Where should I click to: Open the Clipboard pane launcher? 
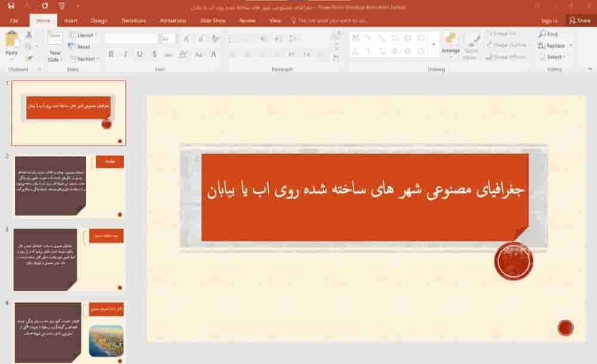point(39,69)
